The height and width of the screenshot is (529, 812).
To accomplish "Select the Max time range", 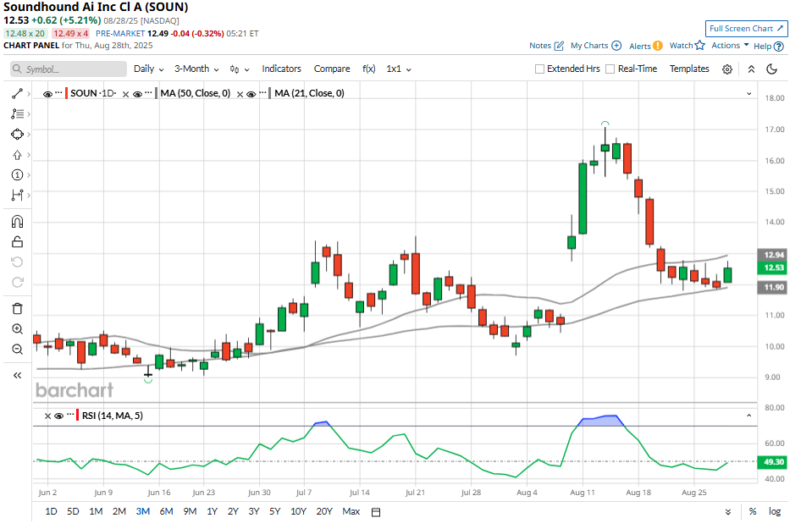I will tap(351, 511).
